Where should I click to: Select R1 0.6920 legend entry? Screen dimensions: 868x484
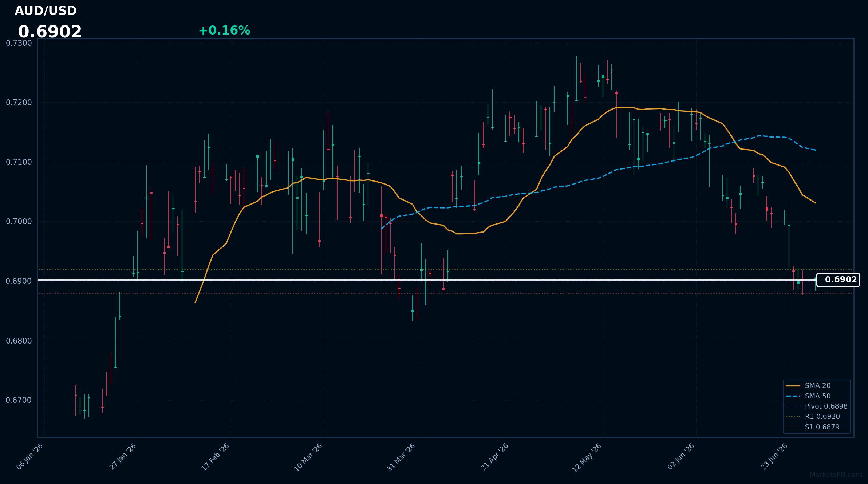click(813, 417)
